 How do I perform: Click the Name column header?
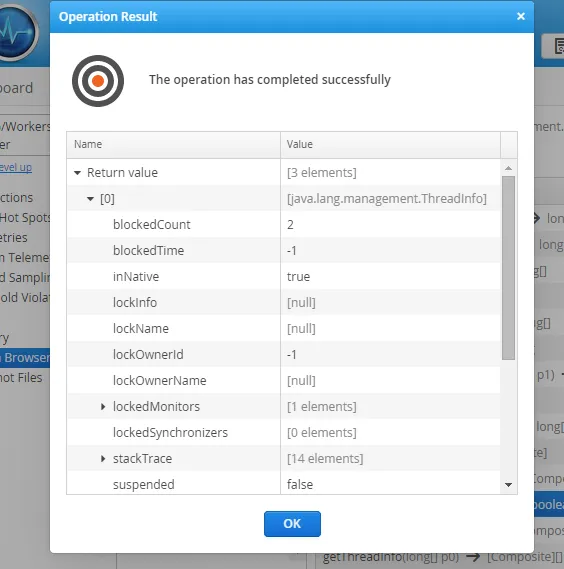click(173, 144)
